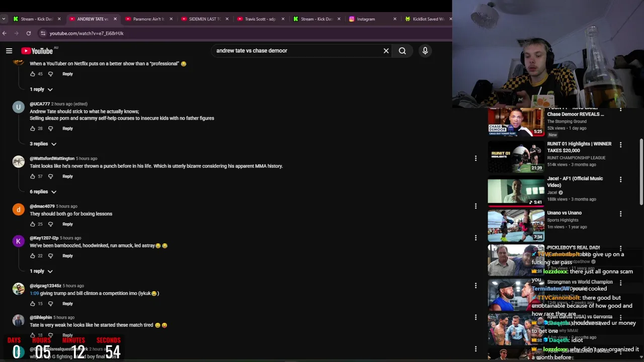Open three-dot menu on WattsfordWattington comment
The height and width of the screenshot is (362, 644).
475,158
